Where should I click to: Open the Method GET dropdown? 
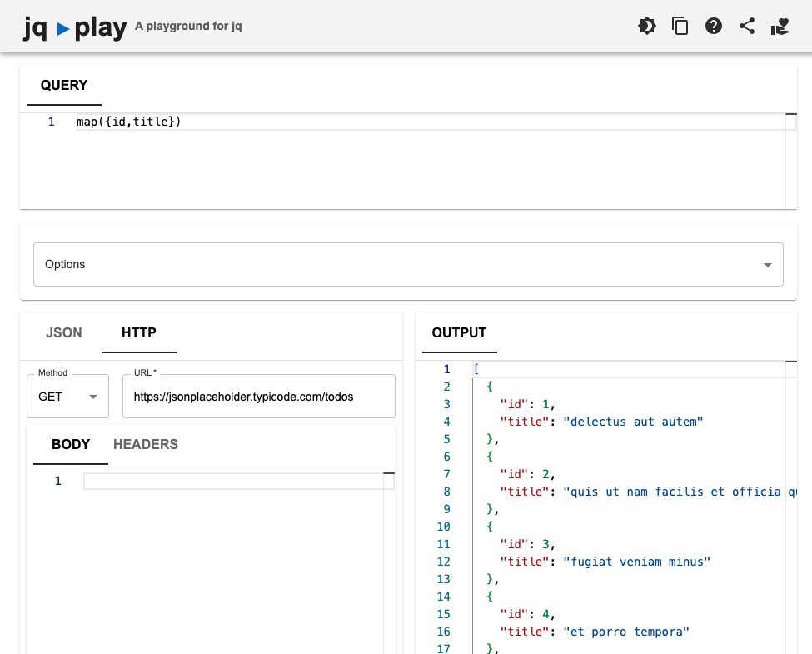(67, 397)
